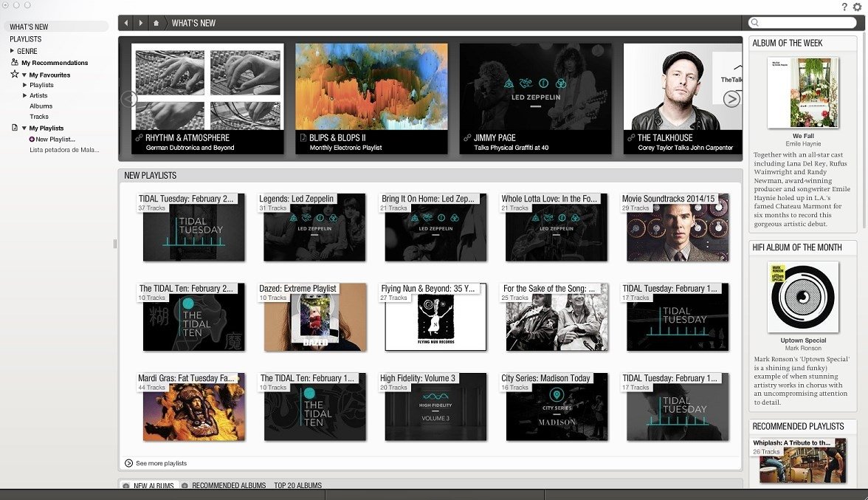
Task: Switch to New Albums tab
Action: pyautogui.click(x=154, y=486)
